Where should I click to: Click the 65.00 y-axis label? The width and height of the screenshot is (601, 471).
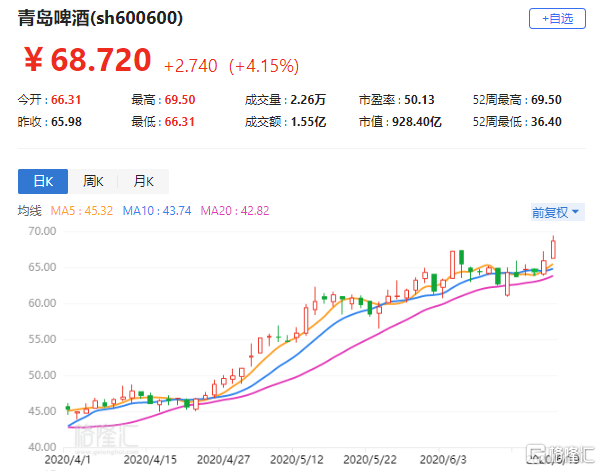tap(42, 267)
